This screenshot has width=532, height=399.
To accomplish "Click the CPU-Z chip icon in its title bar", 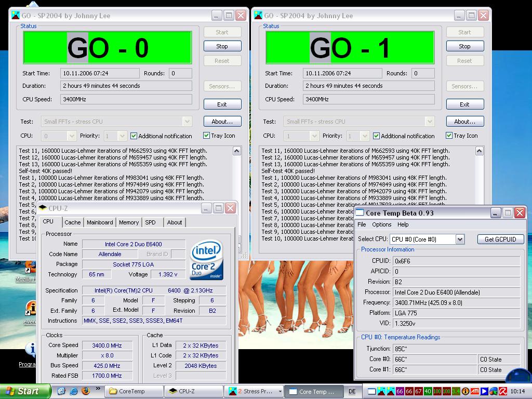I will pyautogui.click(x=43, y=208).
